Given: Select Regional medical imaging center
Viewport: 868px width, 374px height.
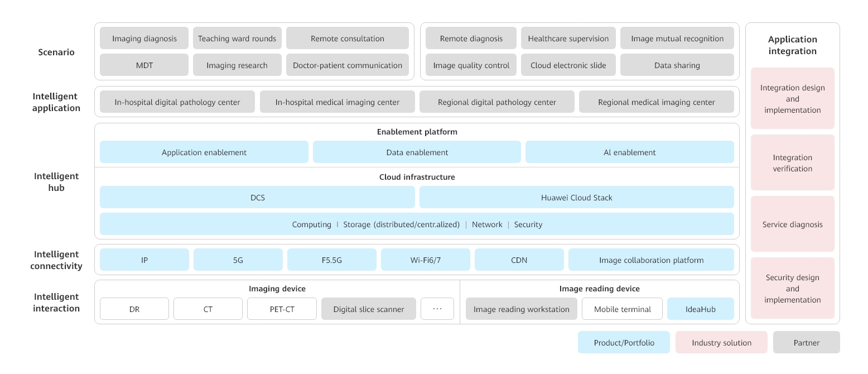Looking at the screenshot, I should coord(657,102).
